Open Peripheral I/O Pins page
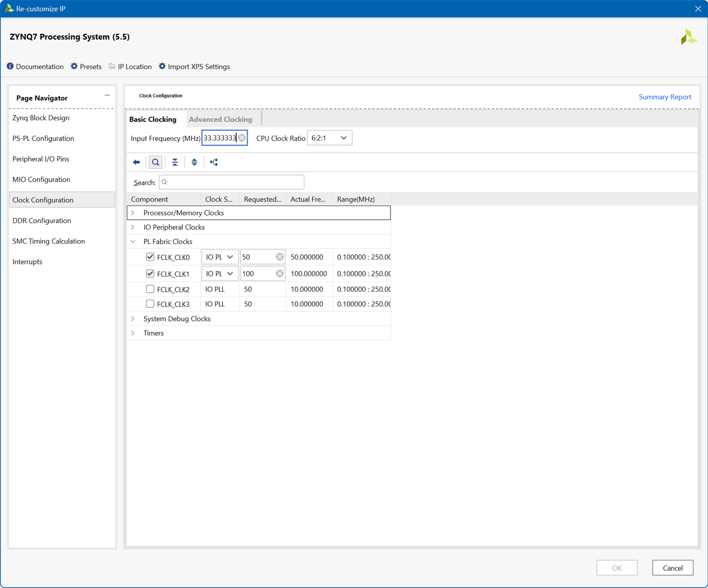The height and width of the screenshot is (588, 708). click(62, 159)
